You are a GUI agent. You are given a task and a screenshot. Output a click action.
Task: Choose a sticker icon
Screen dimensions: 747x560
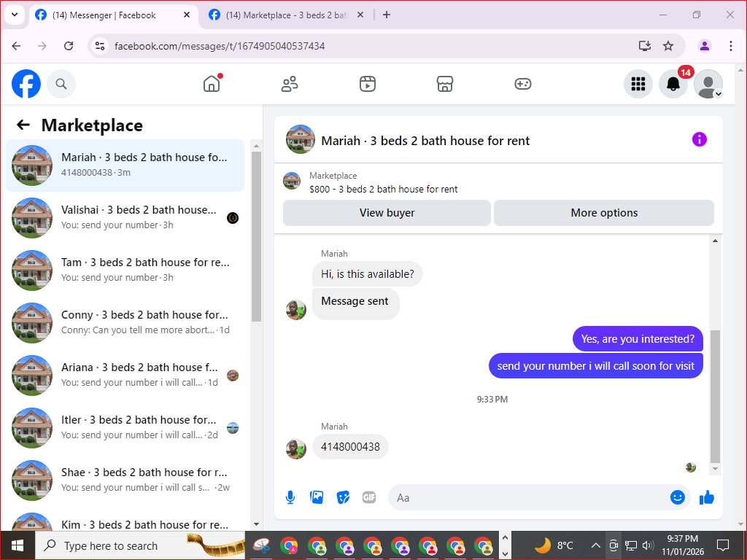343,497
